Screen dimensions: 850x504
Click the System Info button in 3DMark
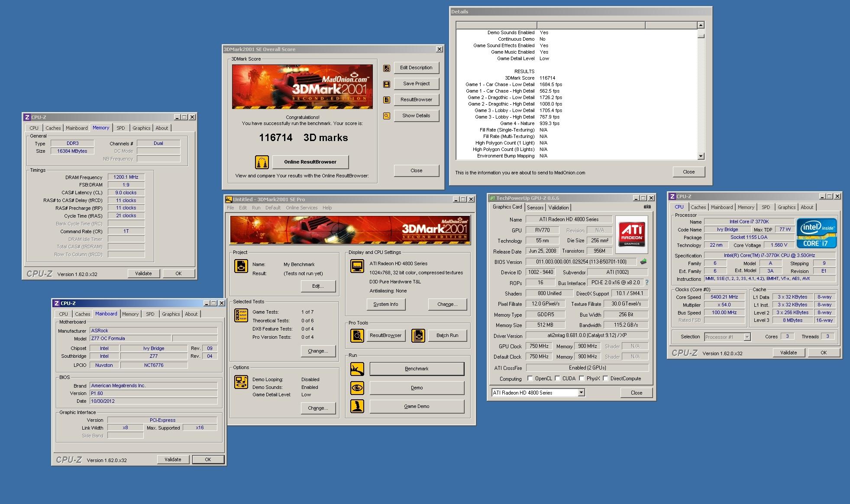(x=385, y=305)
